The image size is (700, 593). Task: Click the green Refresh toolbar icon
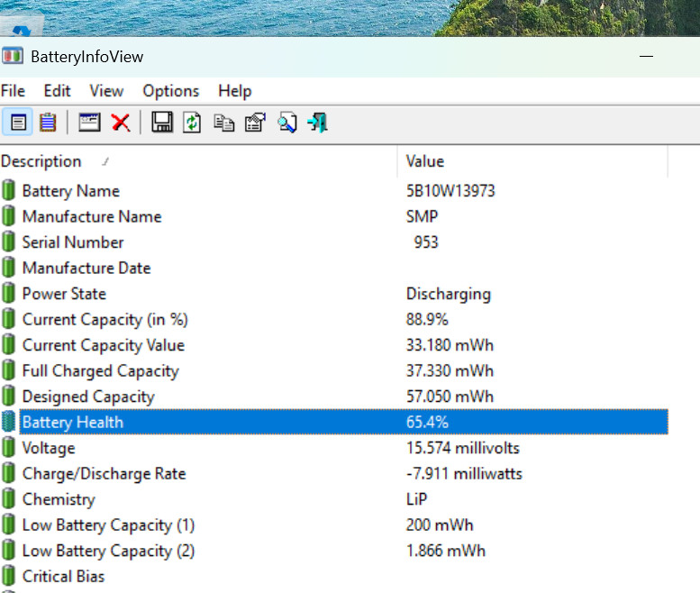pos(192,123)
